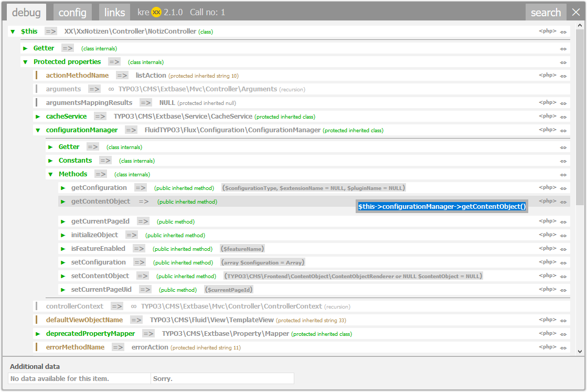Click the generated code $this->configurationManager->getContentObject()
The width and height of the screenshot is (587, 392).
click(442, 206)
